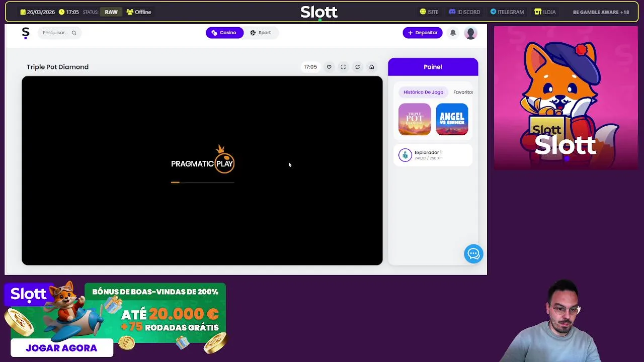
Task: Click the top bar clock 17:05
Action: 69,12
